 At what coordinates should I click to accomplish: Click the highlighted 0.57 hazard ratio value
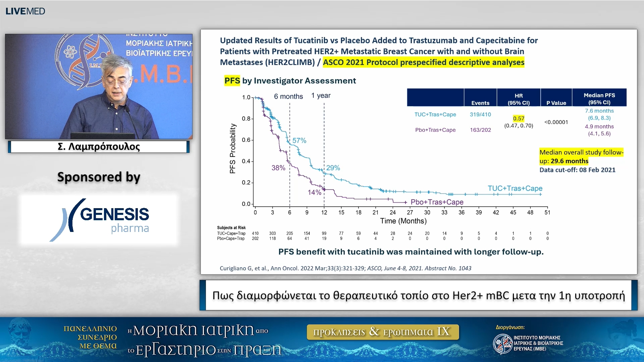(x=519, y=118)
